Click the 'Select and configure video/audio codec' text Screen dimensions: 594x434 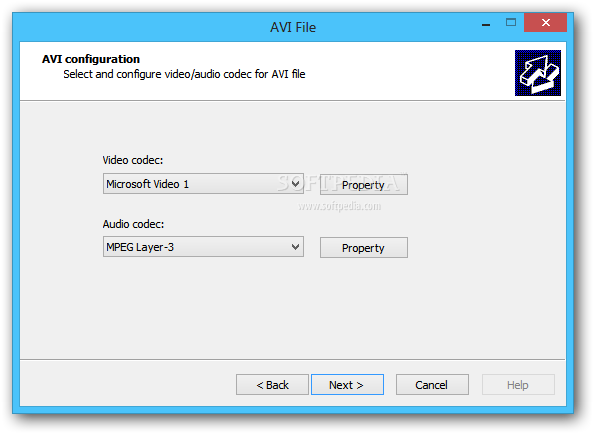pyautogui.click(x=184, y=74)
